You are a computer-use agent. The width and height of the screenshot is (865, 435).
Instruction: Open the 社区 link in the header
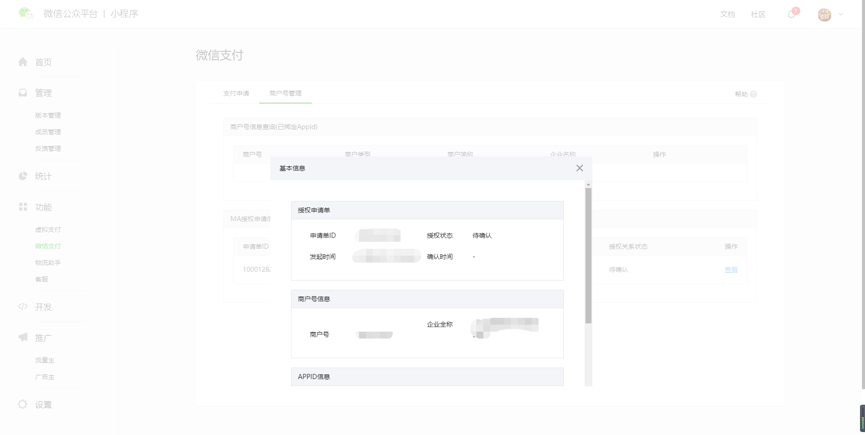pyautogui.click(x=758, y=15)
